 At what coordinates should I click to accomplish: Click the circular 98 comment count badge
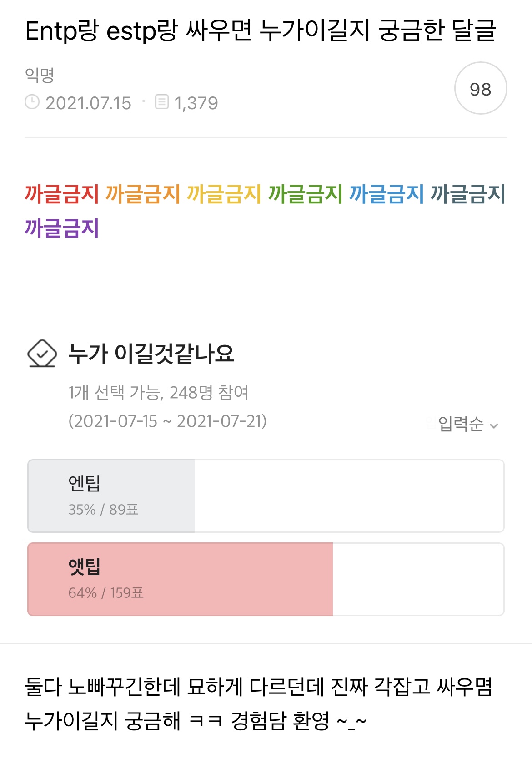(480, 88)
